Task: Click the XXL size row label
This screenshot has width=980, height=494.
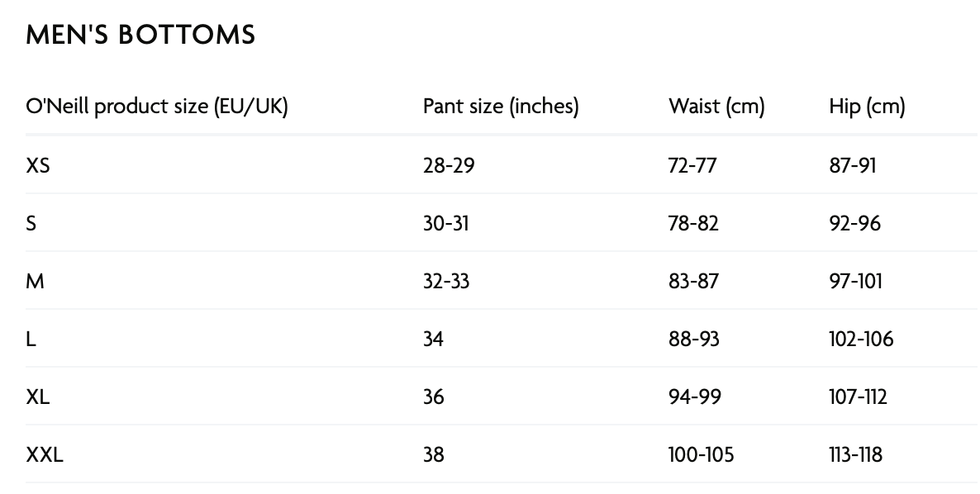Action: point(45,454)
